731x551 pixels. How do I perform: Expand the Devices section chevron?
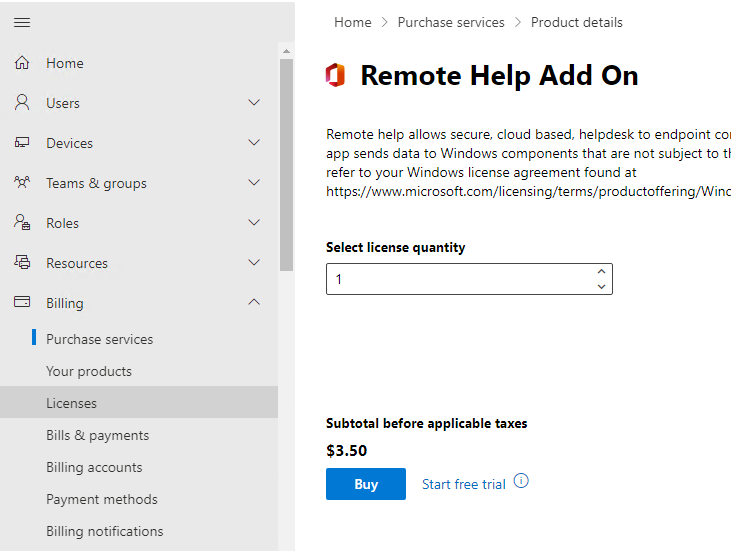[254, 142]
